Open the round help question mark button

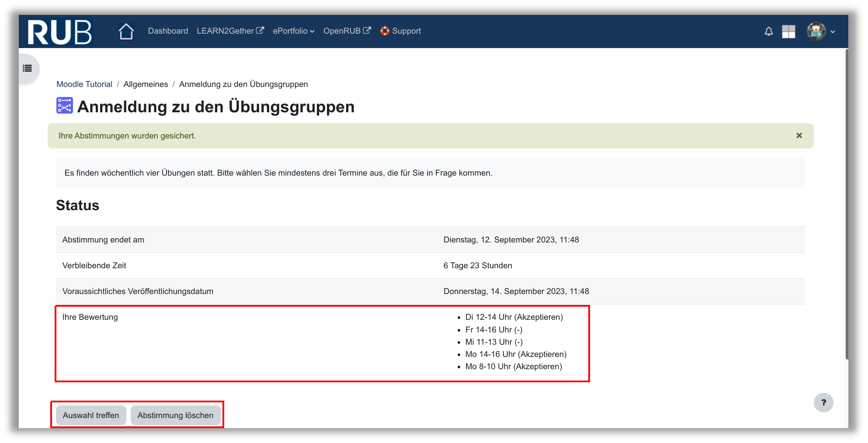tap(823, 402)
